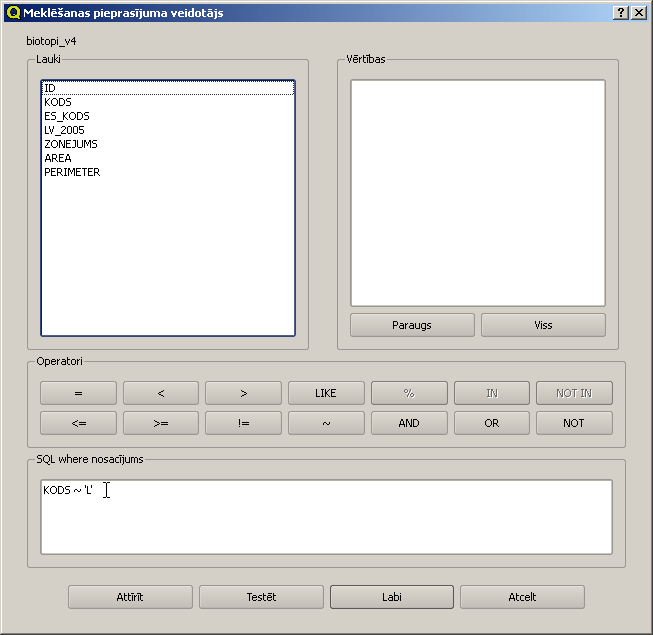Insert the OR operator

point(492,423)
